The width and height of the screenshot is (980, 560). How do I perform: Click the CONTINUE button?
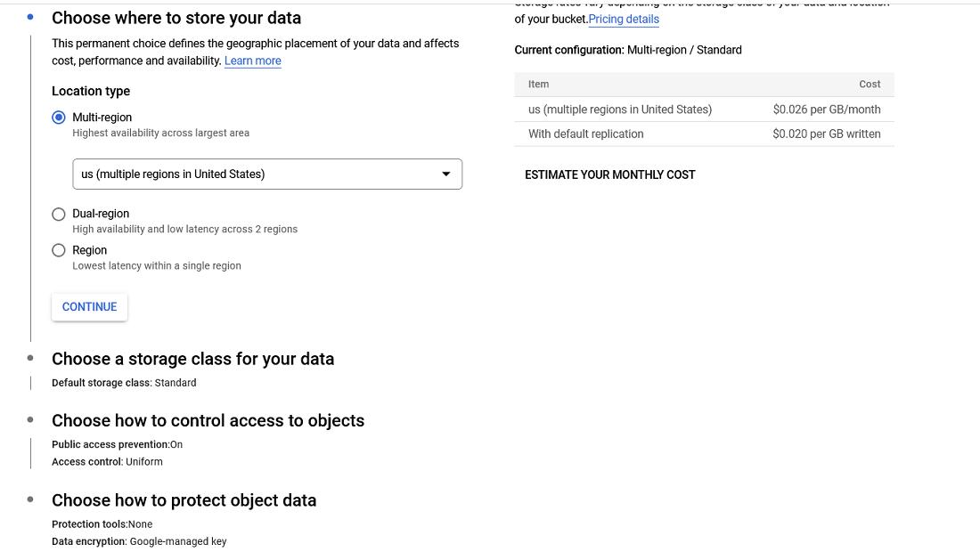coord(89,307)
